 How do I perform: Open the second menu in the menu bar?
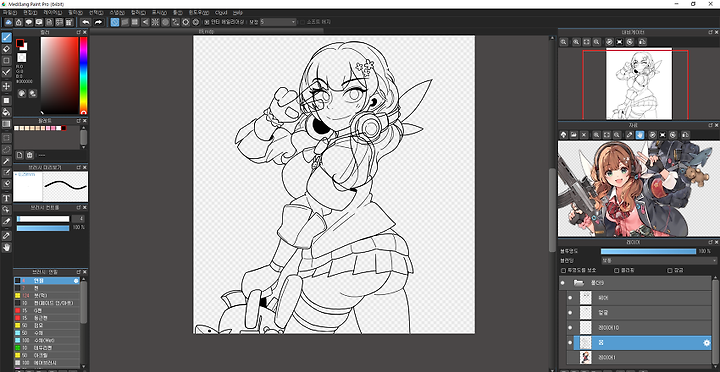pos(30,12)
